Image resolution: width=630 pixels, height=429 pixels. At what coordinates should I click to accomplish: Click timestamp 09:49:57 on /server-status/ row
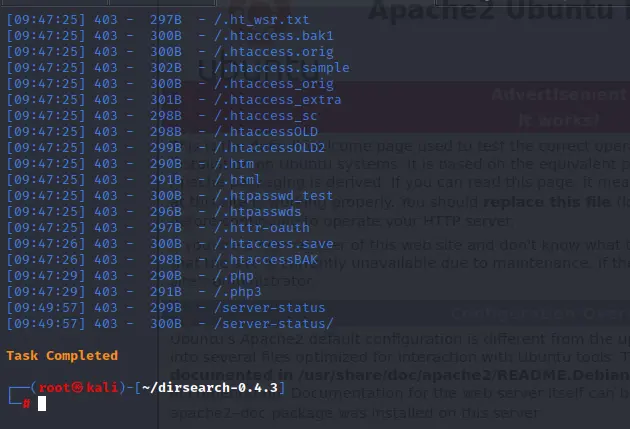(46, 324)
